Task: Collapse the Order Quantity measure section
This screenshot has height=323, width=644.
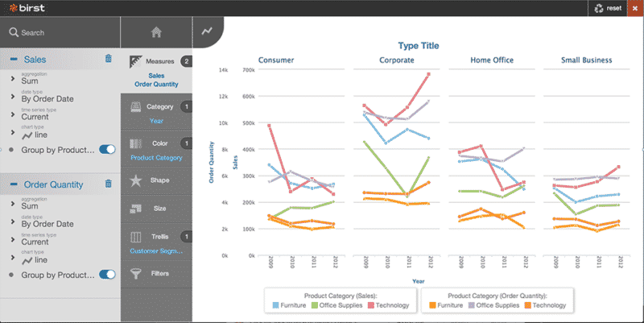Action: coord(14,184)
